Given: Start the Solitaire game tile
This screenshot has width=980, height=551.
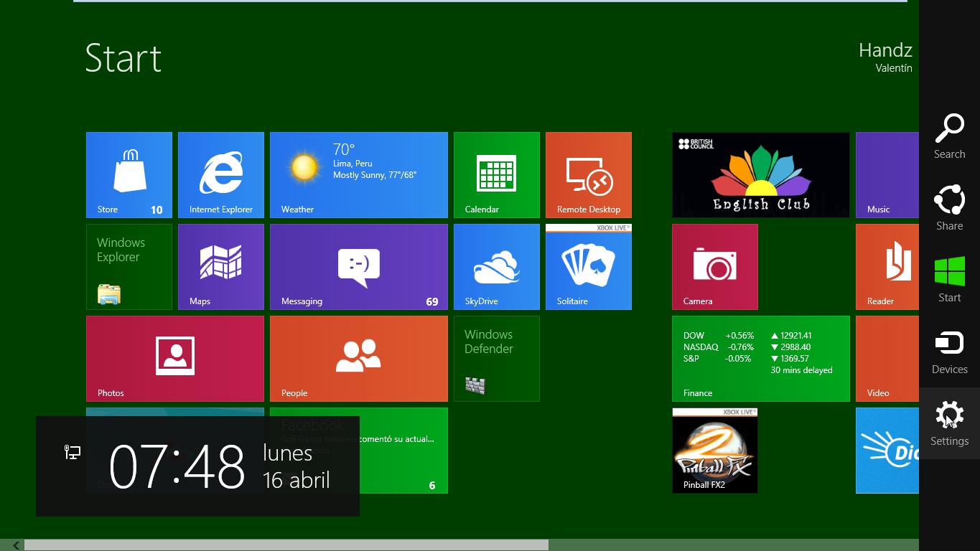Looking at the screenshot, I should [589, 267].
